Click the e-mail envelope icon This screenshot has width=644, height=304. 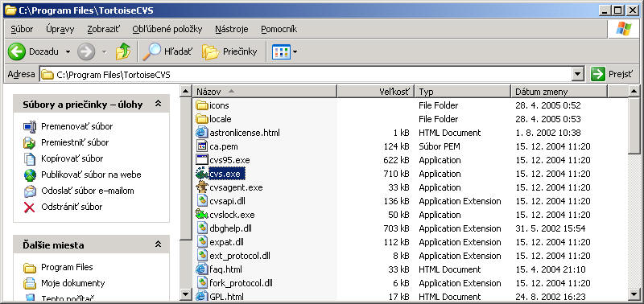(x=30, y=191)
